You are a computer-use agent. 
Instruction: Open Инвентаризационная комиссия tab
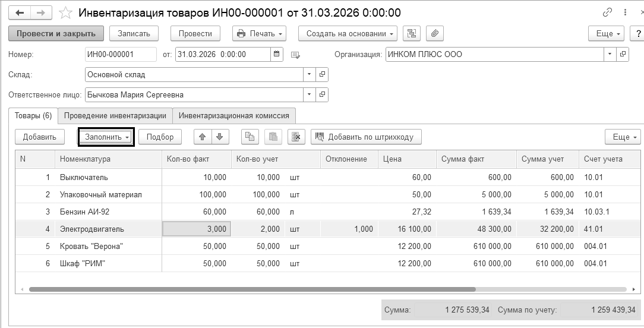click(234, 115)
